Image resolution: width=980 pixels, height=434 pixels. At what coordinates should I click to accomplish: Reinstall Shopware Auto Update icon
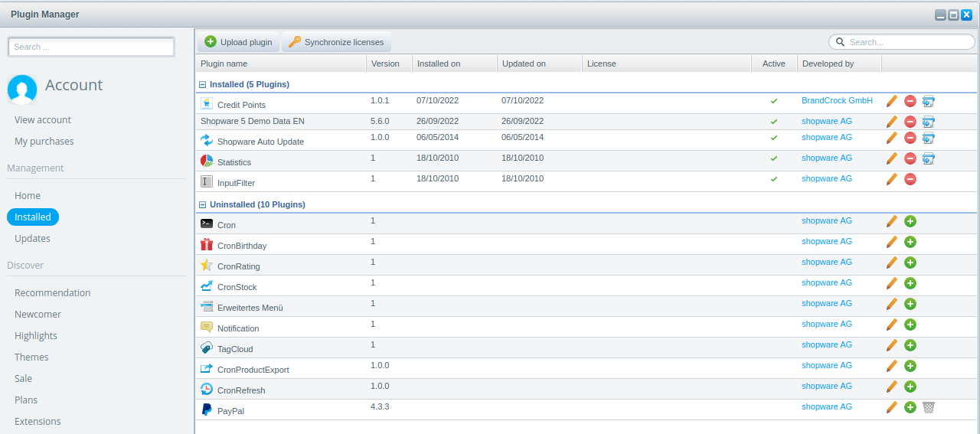point(929,138)
